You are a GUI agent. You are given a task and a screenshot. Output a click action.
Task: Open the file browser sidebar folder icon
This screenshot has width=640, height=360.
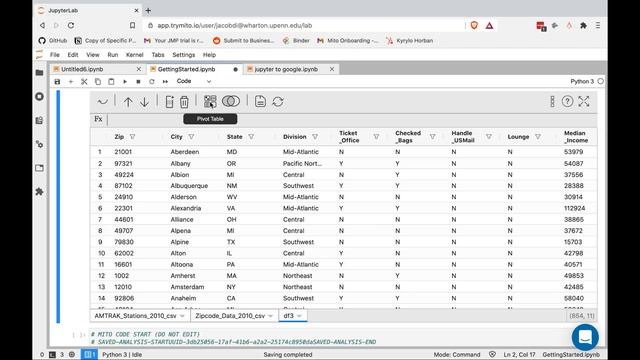(40, 73)
